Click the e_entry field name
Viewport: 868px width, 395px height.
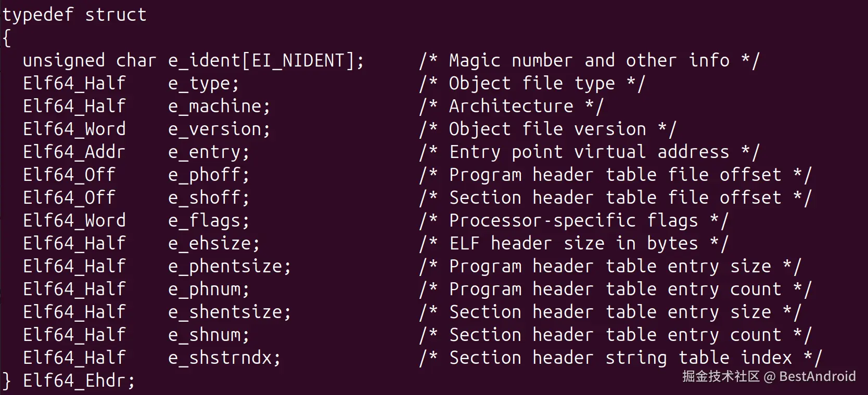pos(208,152)
